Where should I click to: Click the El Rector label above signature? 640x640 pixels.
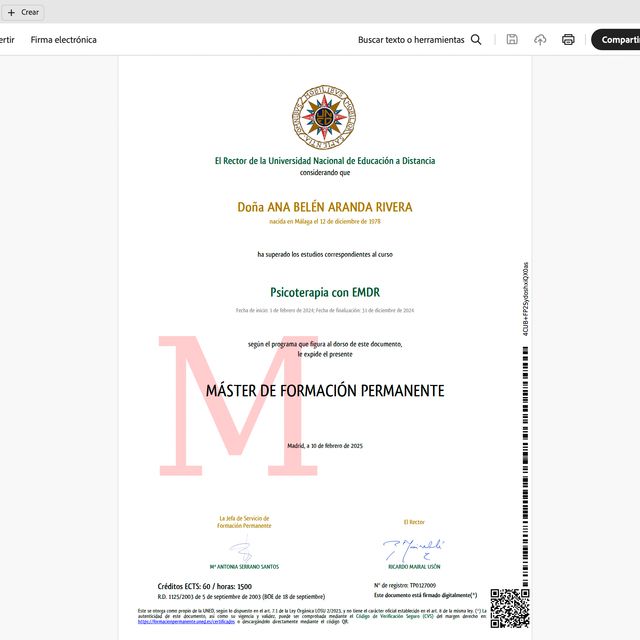(x=414, y=522)
